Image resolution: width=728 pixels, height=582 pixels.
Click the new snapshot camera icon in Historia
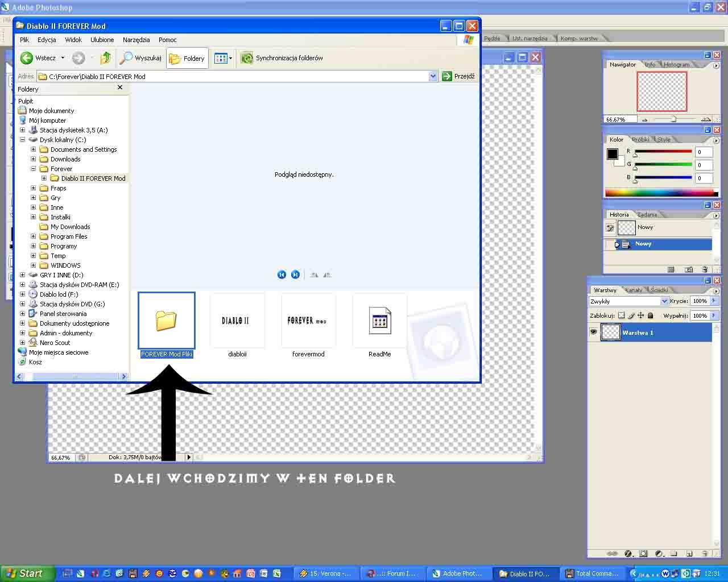coord(689,269)
